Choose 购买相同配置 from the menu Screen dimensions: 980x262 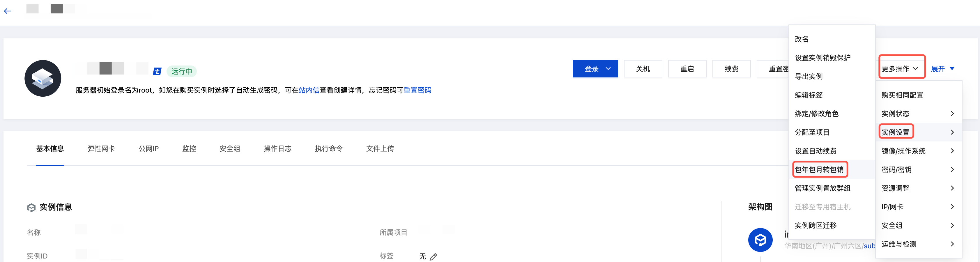pyautogui.click(x=902, y=95)
